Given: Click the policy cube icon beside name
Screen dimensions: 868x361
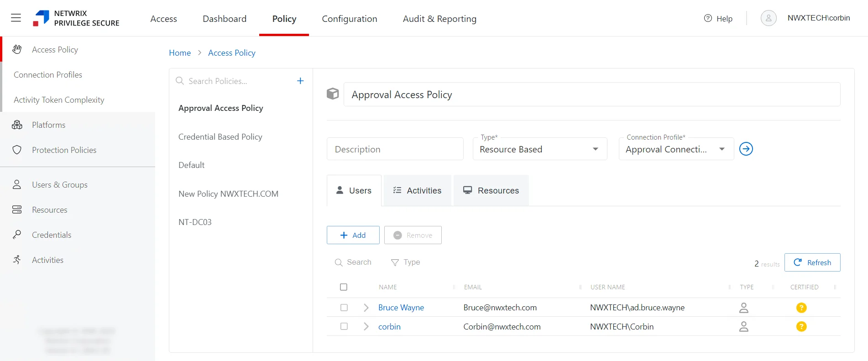Looking at the screenshot, I should coord(333,94).
